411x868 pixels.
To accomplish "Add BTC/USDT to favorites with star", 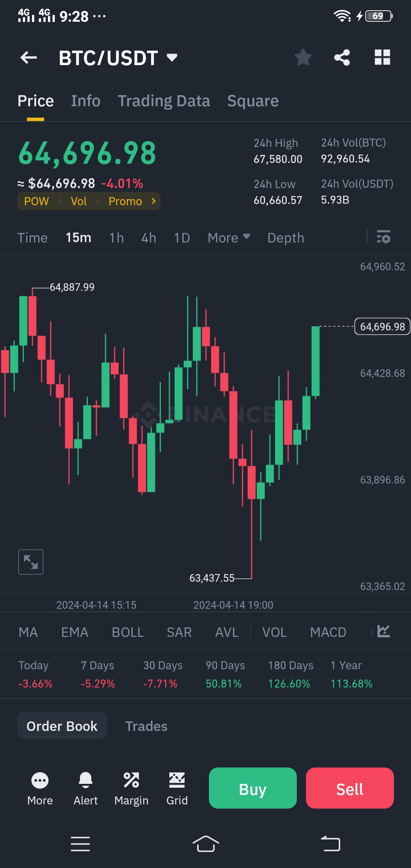I will tap(303, 57).
